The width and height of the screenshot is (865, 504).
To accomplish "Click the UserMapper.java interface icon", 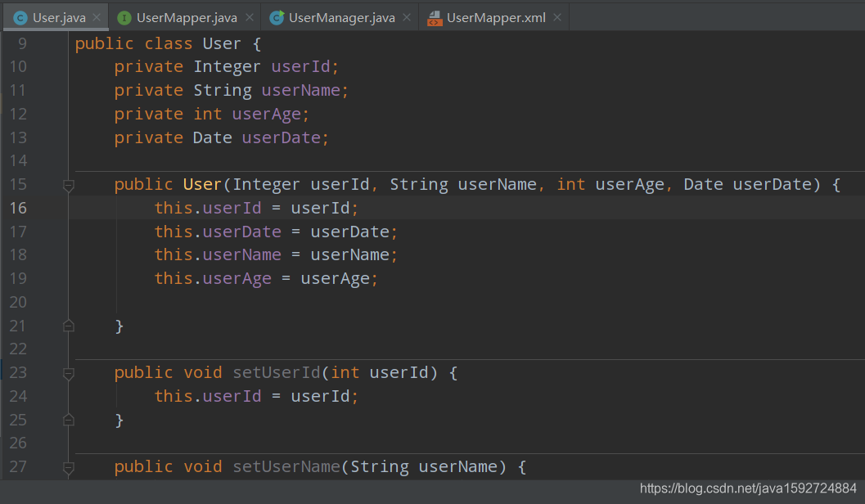I will (124, 18).
